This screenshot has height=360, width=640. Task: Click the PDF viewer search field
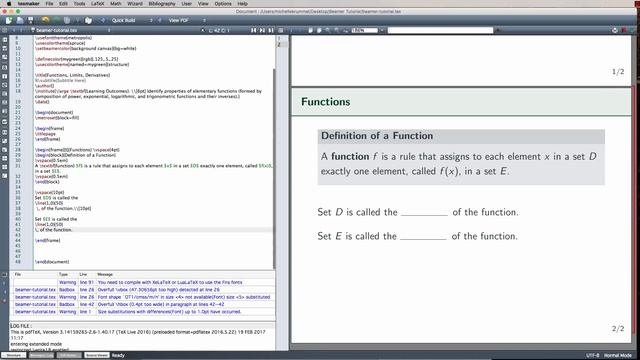[x=440, y=30]
